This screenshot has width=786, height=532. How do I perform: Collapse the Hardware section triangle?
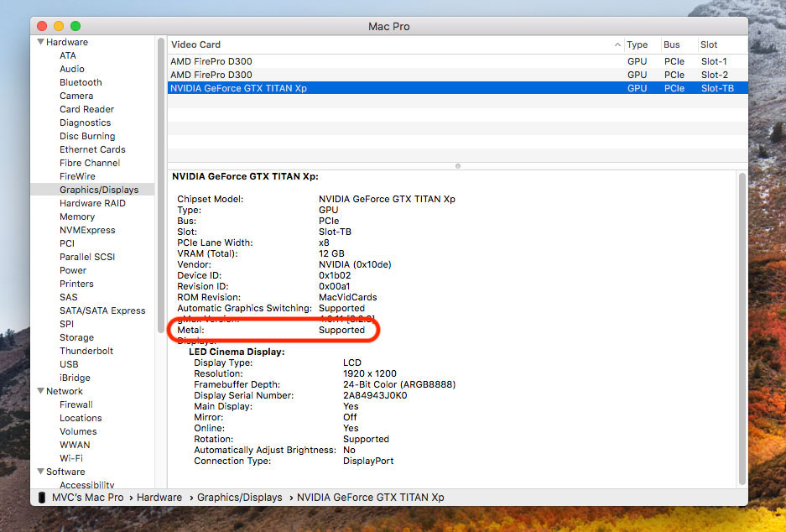(x=41, y=42)
